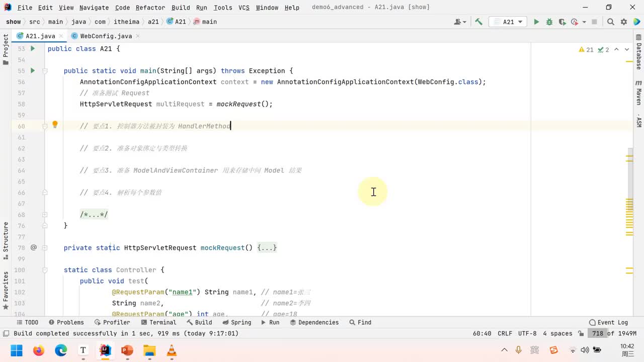Open the Spring tool window
The width and height of the screenshot is (644, 362).
236,322
